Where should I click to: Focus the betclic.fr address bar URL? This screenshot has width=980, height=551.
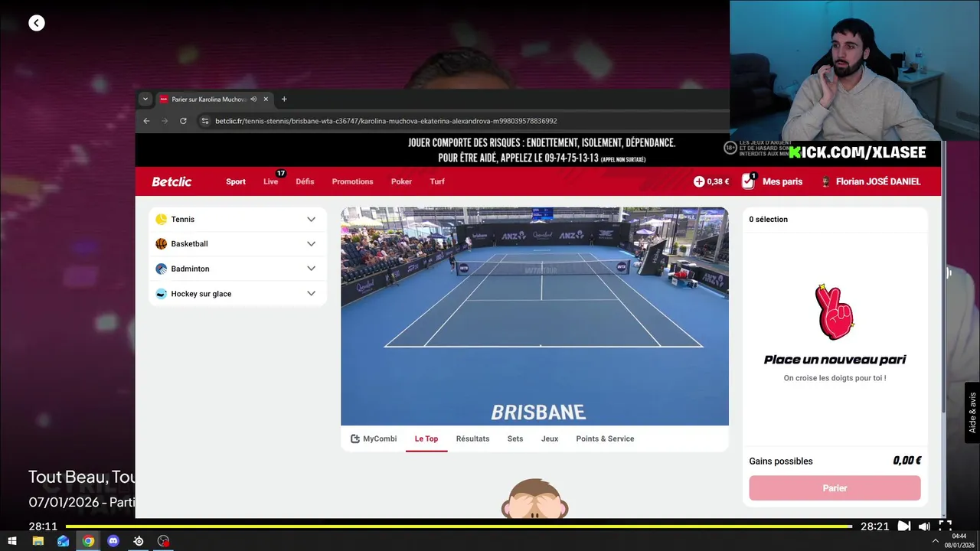point(386,121)
